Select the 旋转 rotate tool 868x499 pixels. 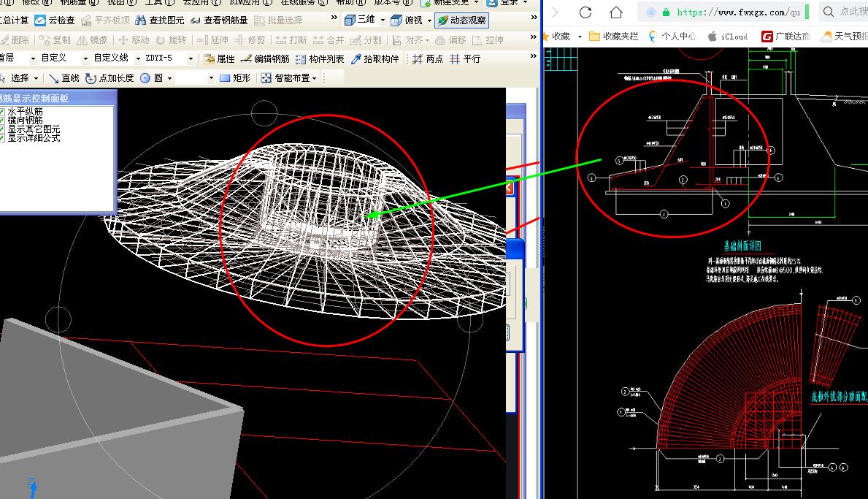point(171,40)
